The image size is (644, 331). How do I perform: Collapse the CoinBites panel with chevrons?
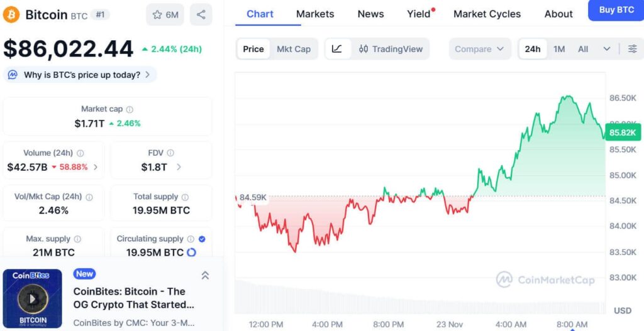click(x=205, y=275)
